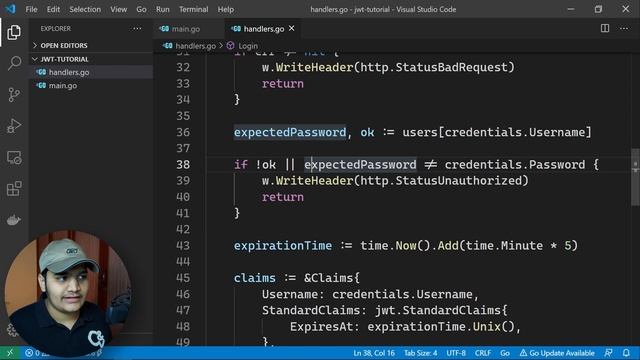Change Tab Size: 4 setting

click(x=420, y=353)
